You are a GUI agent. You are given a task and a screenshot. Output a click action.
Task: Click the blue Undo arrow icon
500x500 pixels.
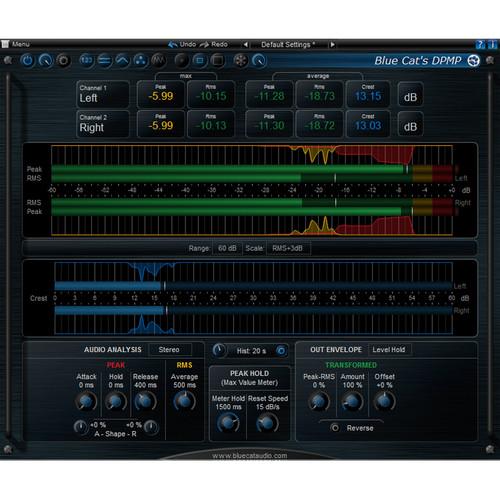coord(172,44)
